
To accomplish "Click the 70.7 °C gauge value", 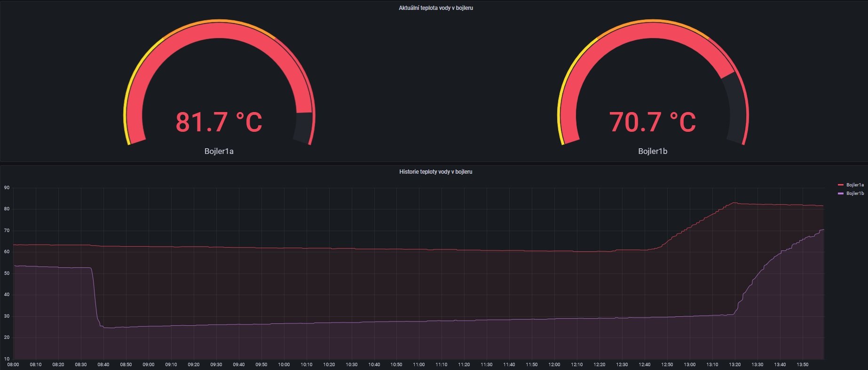I will 652,122.
